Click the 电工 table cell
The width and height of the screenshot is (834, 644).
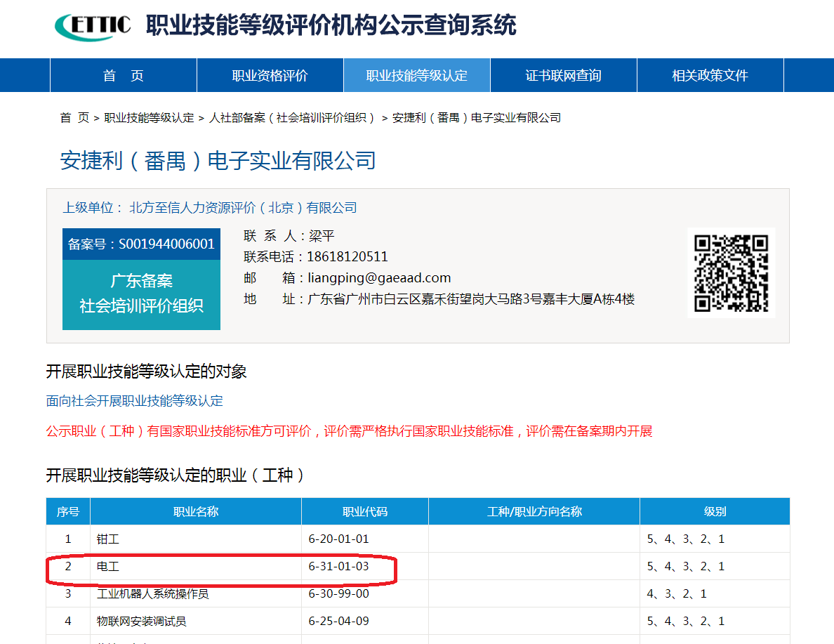[196, 566]
